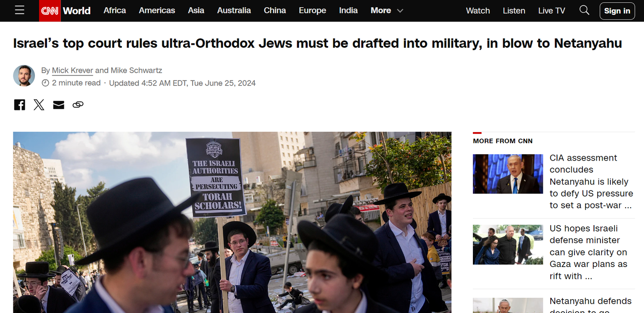Screen dimensions: 644x313
Task: Click the Netanyahu podium speech thumbnail
Action: [508, 174]
